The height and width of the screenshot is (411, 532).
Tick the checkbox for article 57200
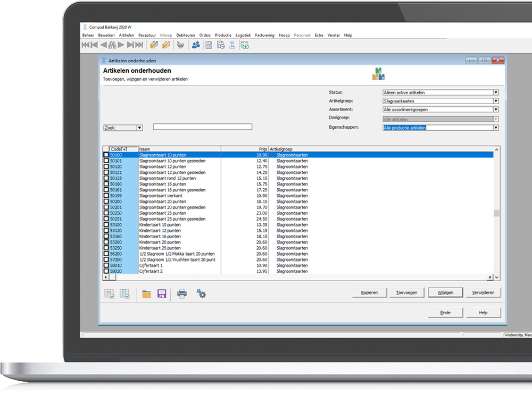106,260
